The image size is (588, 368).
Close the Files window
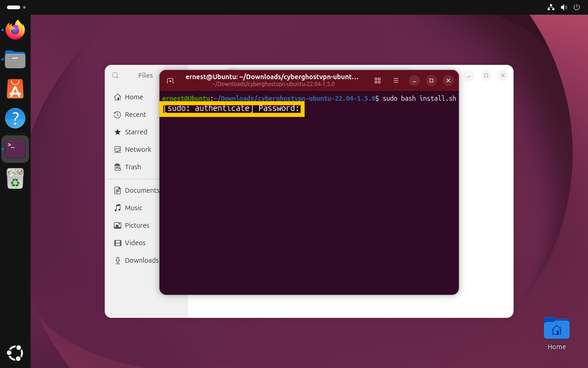(x=503, y=75)
